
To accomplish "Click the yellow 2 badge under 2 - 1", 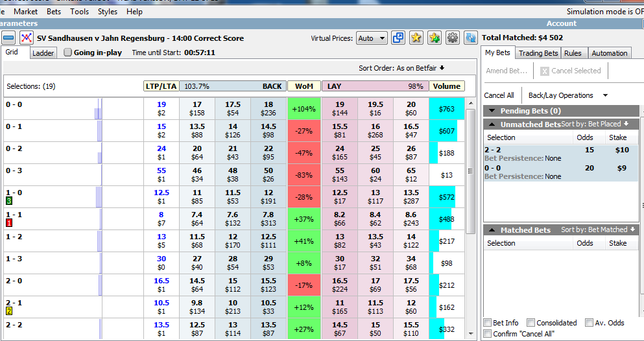I will click(x=8, y=311).
